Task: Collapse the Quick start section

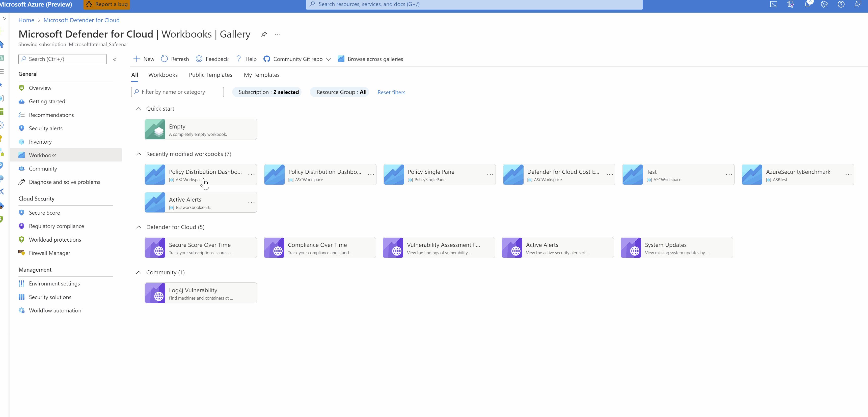Action: (x=139, y=109)
